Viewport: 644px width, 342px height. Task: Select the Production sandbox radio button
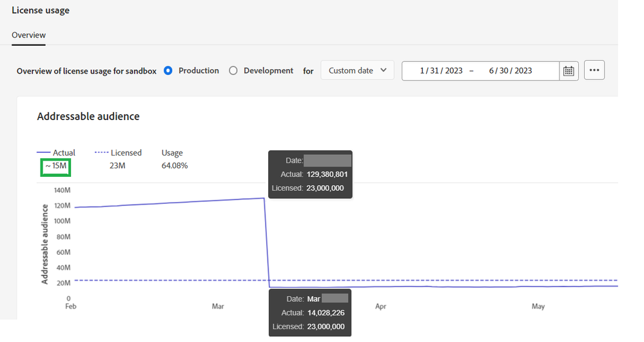coord(168,71)
